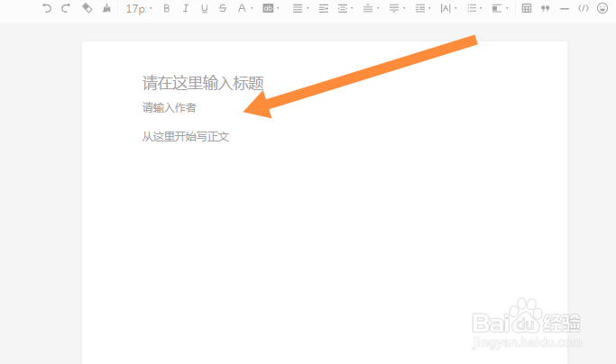
Task: Open the both-sides indent dropdown
Action: point(345,8)
